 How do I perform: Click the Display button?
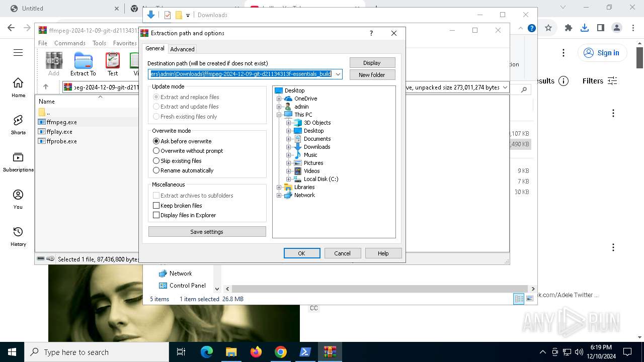(x=372, y=63)
